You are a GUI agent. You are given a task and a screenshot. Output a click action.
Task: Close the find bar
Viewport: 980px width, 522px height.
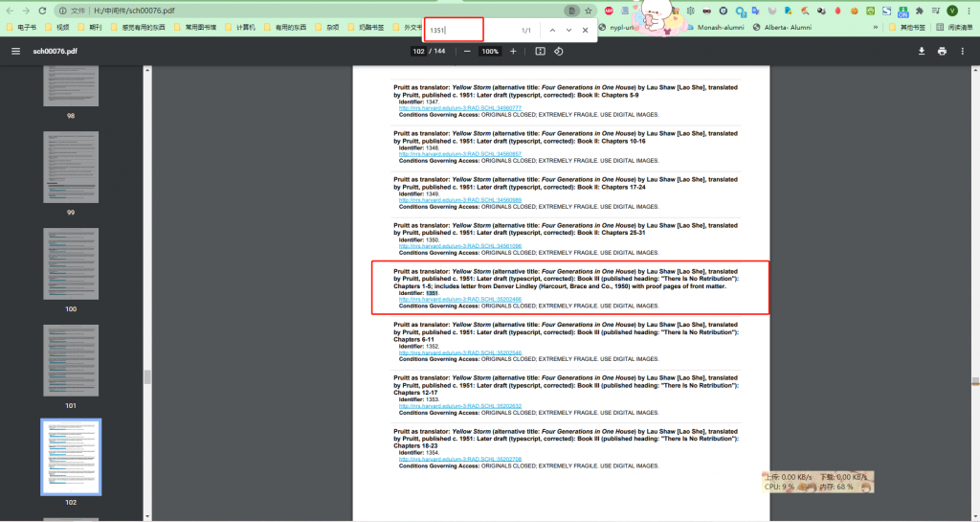(585, 30)
